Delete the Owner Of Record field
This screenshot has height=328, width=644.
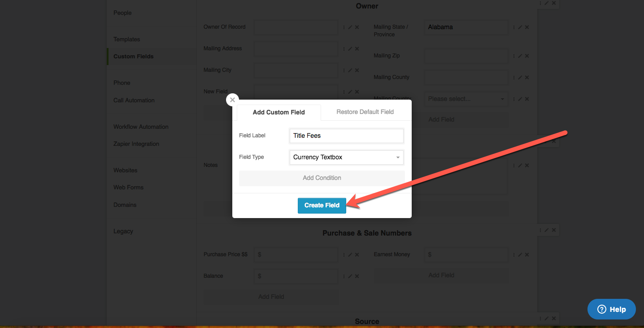[x=357, y=27]
